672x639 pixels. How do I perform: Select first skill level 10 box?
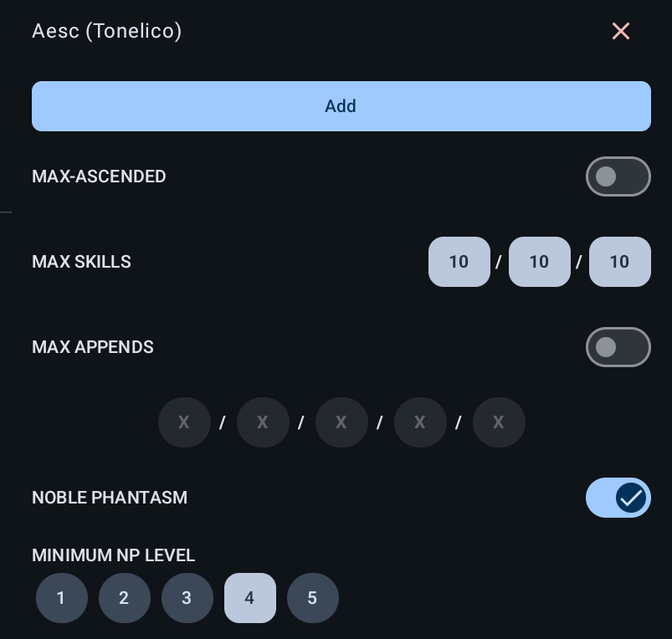[x=459, y=262]
